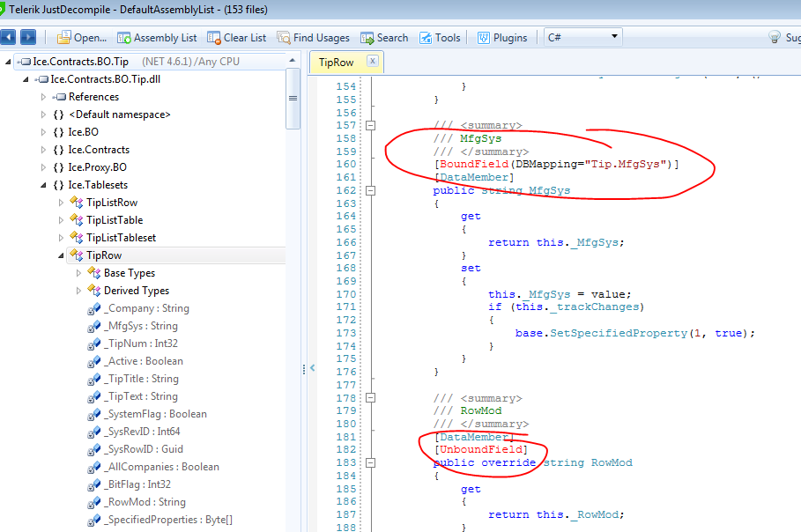The height and width of the screenshot is (532, 801).
Task: Click the References node icon
Action: [60, 97]
